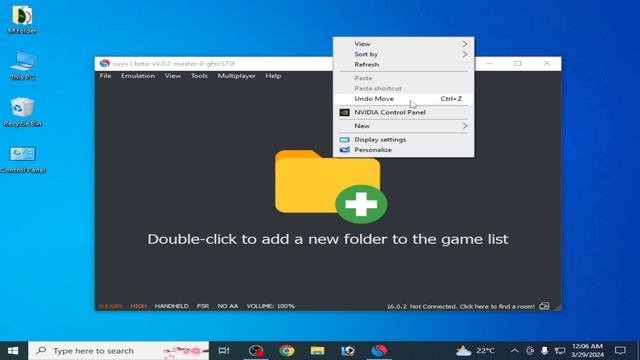Open the red round app on the taskbar
Viewport: 640px width, 360px height.
coord(256,351)
